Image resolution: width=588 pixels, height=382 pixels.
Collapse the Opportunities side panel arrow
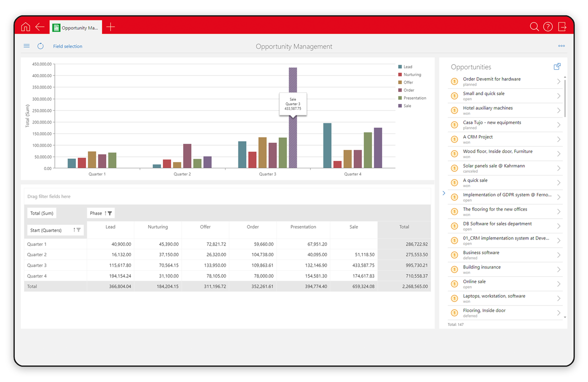coord(444,193)
